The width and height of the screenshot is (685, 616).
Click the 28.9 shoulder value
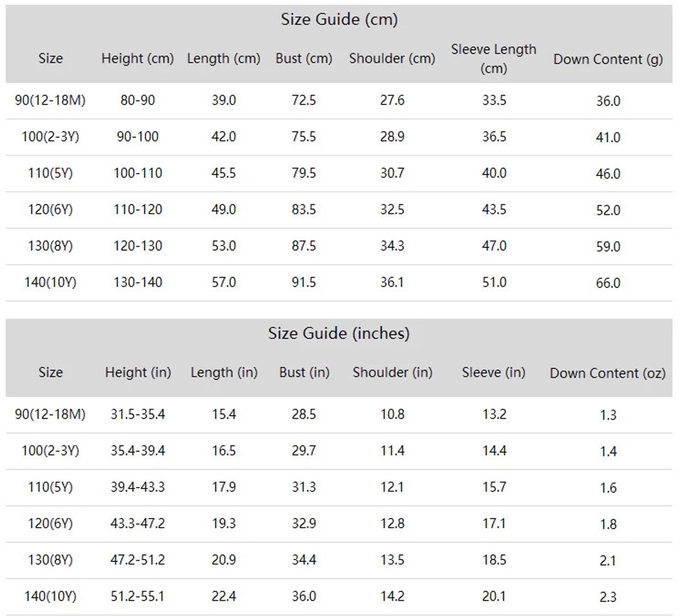click(x=392, y=137)
